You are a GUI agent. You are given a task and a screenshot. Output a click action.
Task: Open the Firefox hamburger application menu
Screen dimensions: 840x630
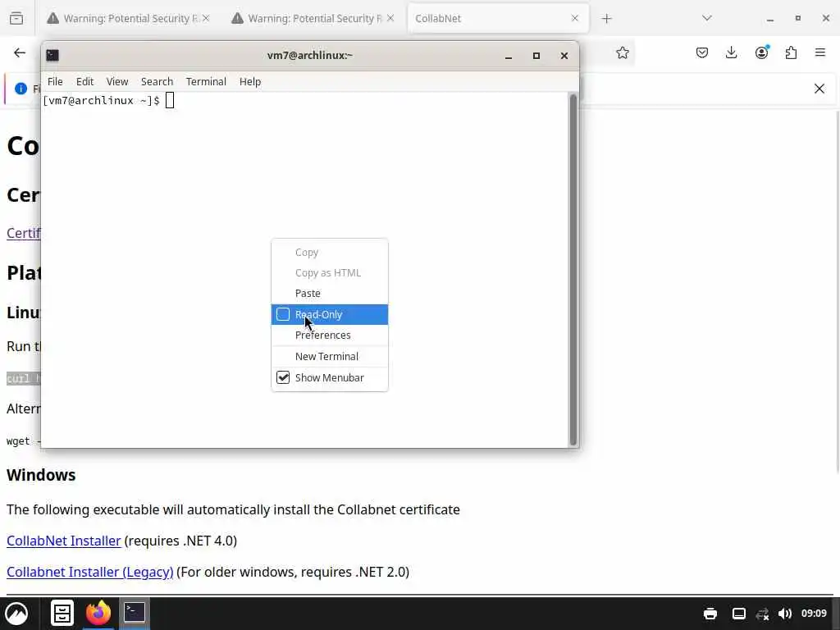click(820, 52)
